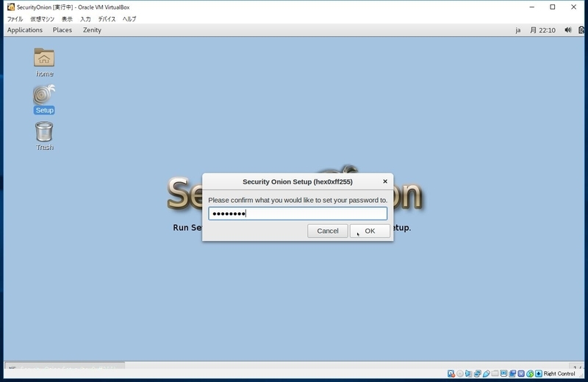The height and width of the screenshot is (382, 588).
Task: Click the VirtualBox app icon in the title bar
Action: pos(11,7)
